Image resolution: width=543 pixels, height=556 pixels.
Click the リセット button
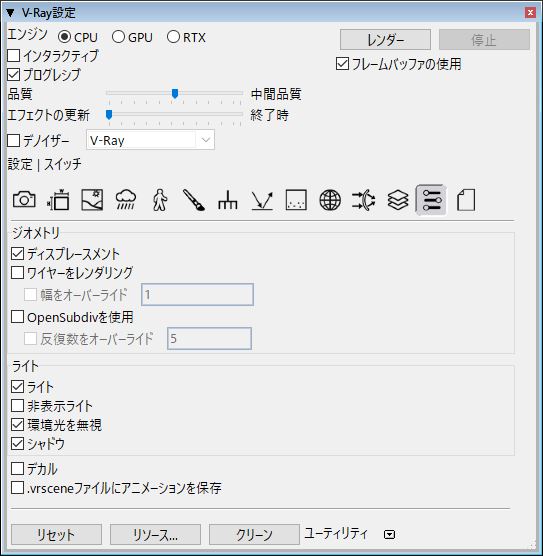coord(56,534)
